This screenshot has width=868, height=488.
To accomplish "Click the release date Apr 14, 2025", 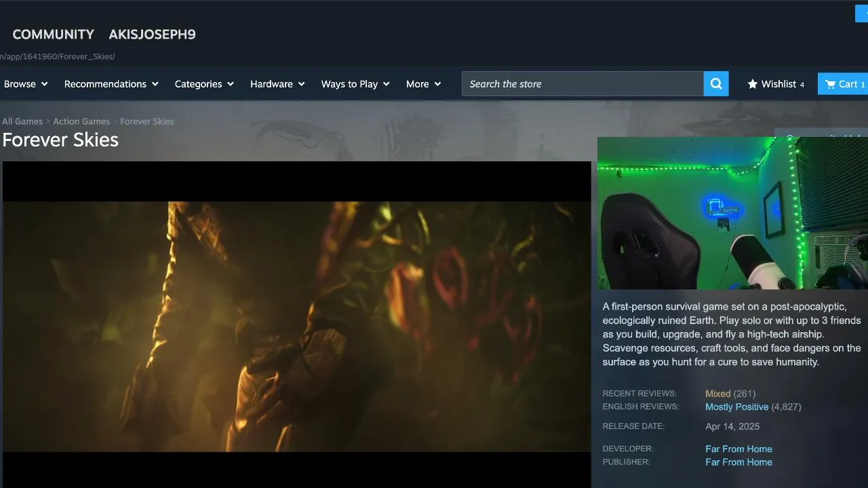I will pos(732,426).
